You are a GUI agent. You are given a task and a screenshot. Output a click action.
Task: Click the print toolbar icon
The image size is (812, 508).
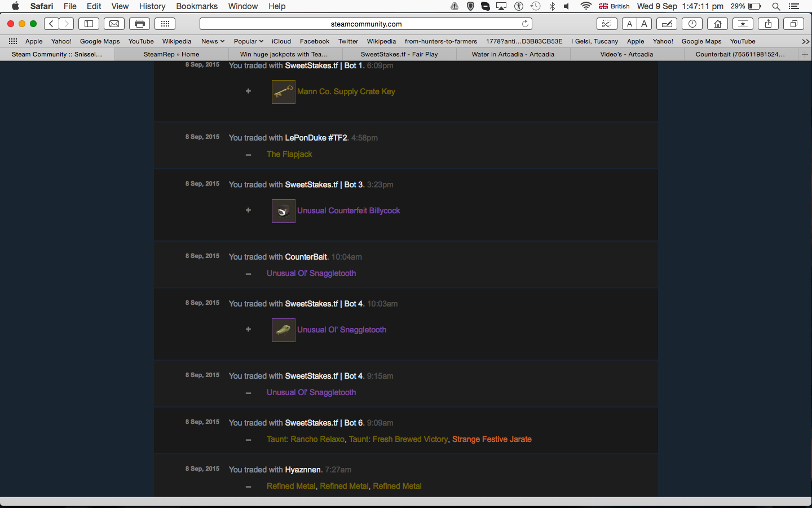[139, 24]
